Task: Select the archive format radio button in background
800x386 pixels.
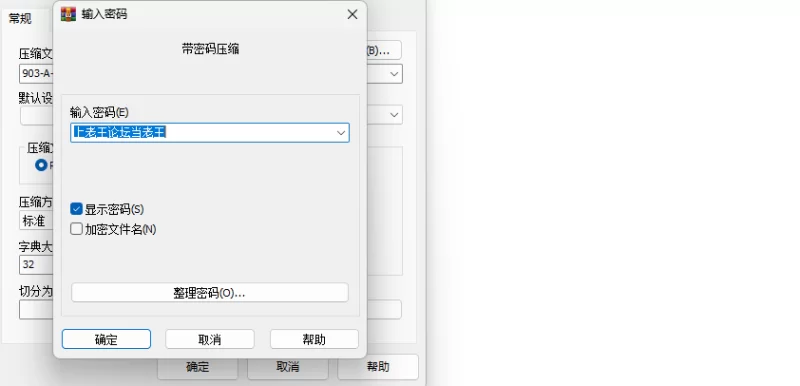Action: tap(41, 165)
